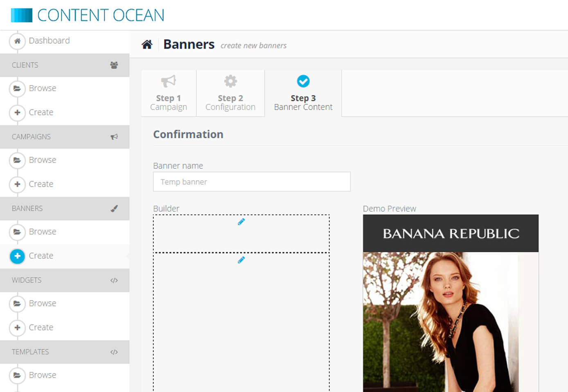This screenshot has width=568, height=392.
Task: Open Dashboard from the sidebar
Action: click(49, 40)
